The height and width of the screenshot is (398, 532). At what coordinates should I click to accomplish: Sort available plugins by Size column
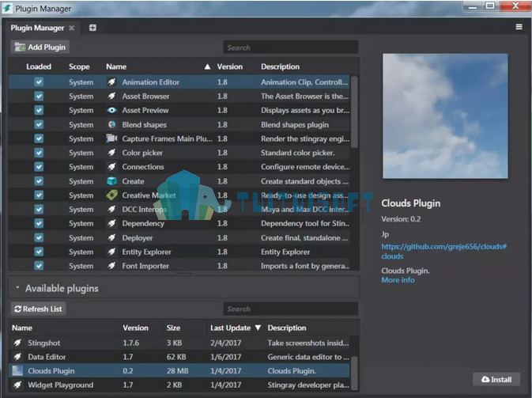(x=173, y=328)
